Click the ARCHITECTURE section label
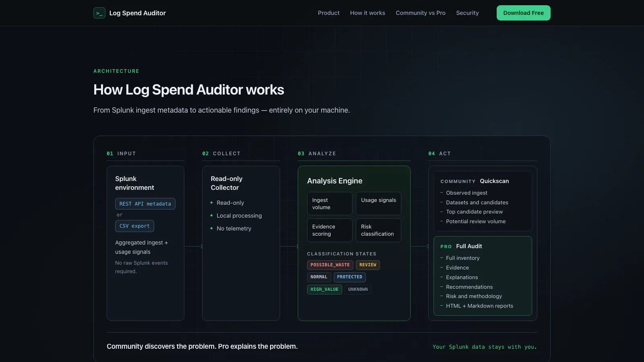This screenshot has height=362, width=644. click(116, 71)
